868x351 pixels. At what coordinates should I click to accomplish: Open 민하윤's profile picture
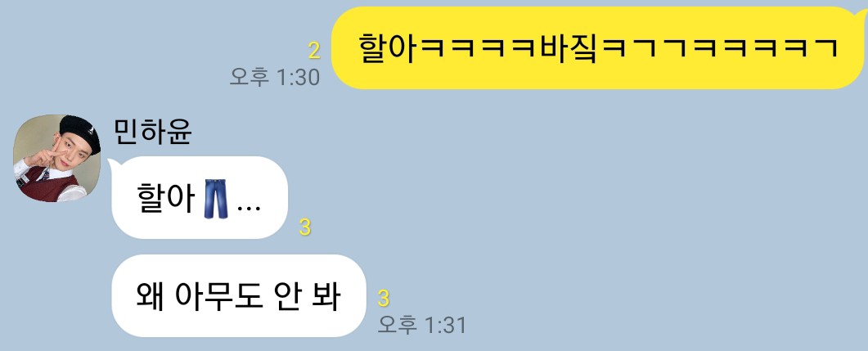[57, 159]
